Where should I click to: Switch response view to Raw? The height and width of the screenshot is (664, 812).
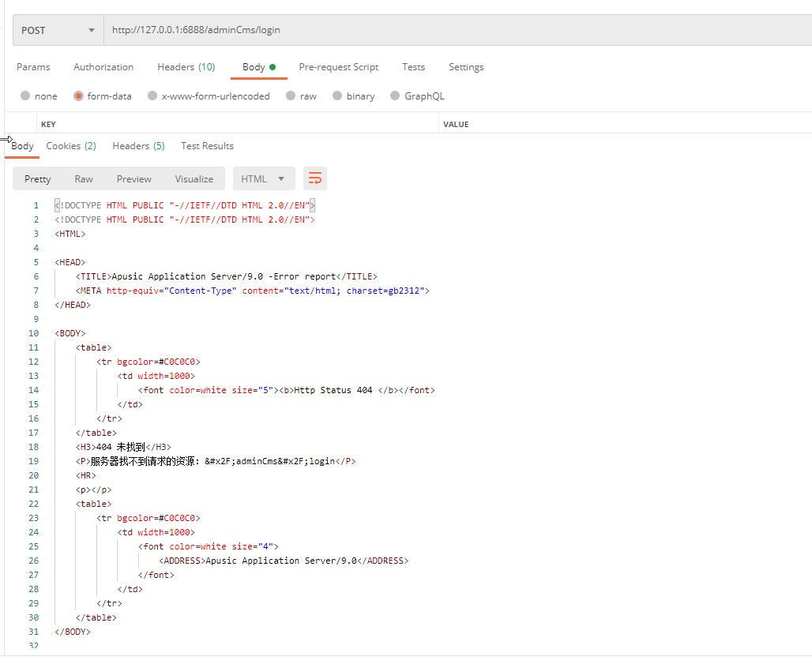click(84, 179)
